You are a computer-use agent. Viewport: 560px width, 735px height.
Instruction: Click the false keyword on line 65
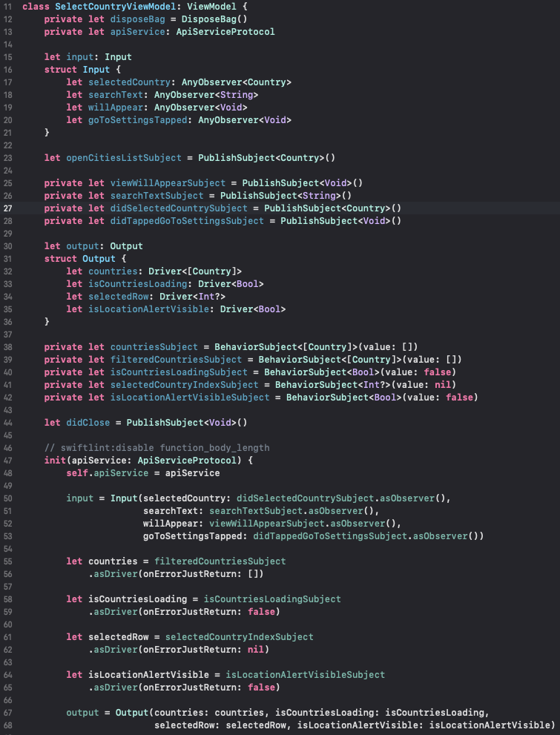tap(261, 688)
